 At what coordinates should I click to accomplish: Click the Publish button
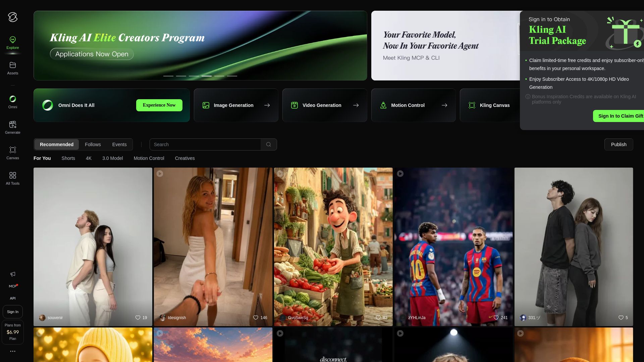(x=619, y=144)
